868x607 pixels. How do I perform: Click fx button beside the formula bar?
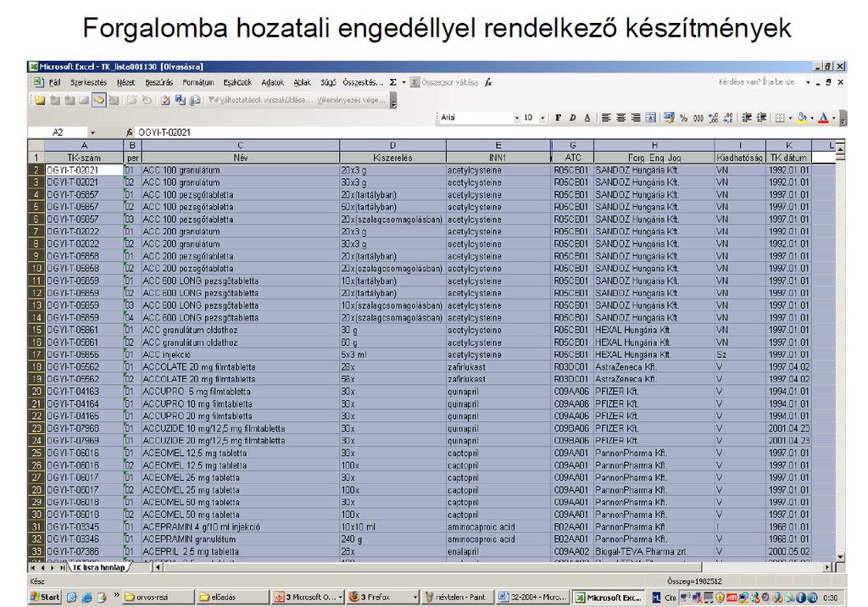130,132
